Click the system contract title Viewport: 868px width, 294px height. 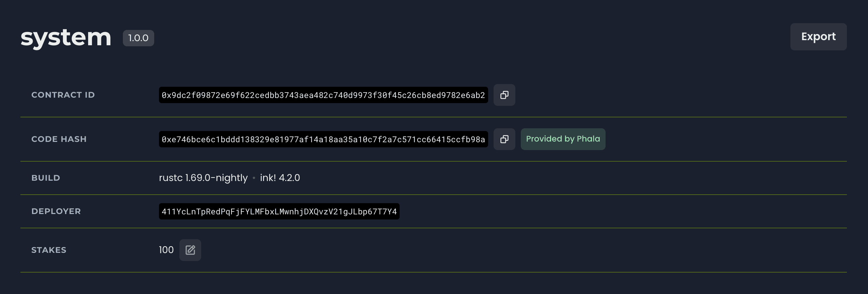66,37
